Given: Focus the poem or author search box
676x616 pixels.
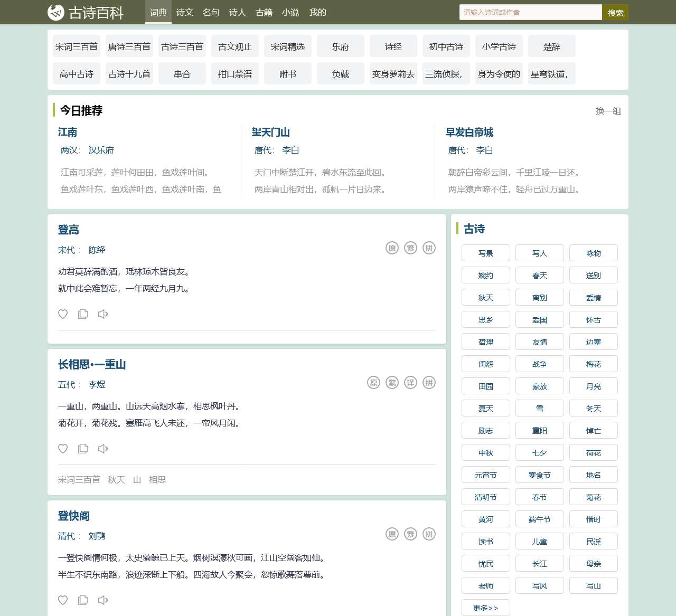Looking at the screenshot, I should tap(531, 12).
